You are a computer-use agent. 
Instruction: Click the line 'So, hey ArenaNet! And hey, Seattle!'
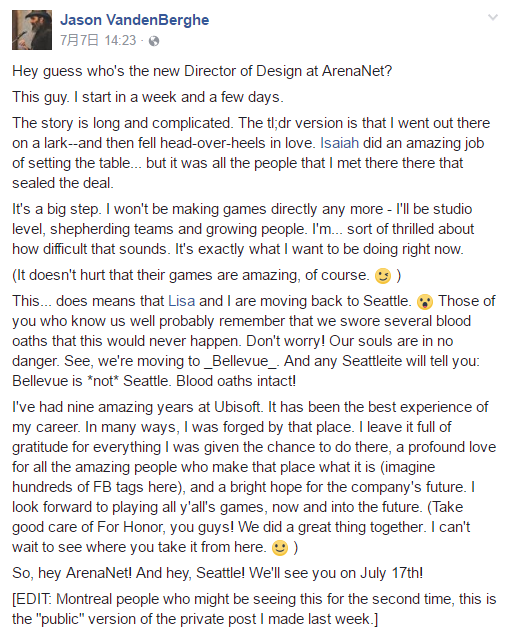[218, 573]
